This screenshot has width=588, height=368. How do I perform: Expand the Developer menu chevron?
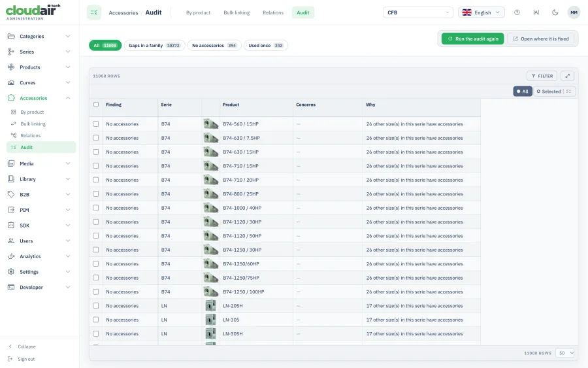point(68,287)
